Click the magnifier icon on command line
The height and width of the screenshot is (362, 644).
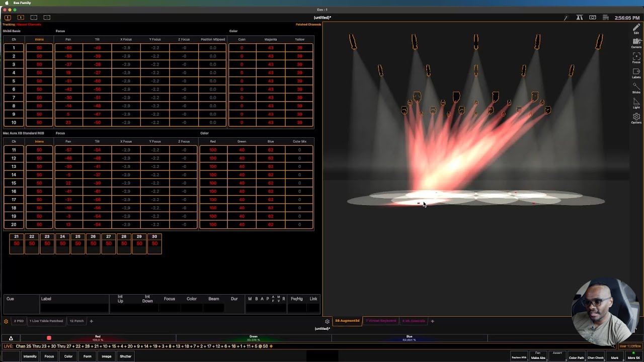[613, 346]
